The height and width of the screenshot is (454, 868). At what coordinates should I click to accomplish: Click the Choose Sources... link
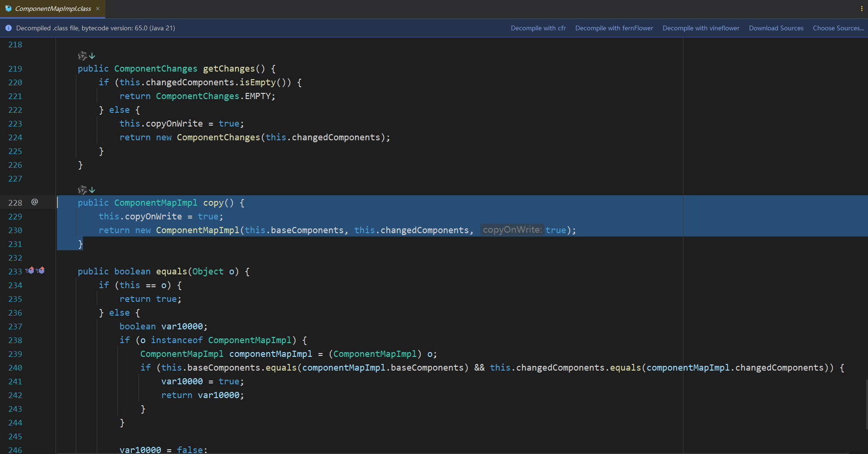838,28
